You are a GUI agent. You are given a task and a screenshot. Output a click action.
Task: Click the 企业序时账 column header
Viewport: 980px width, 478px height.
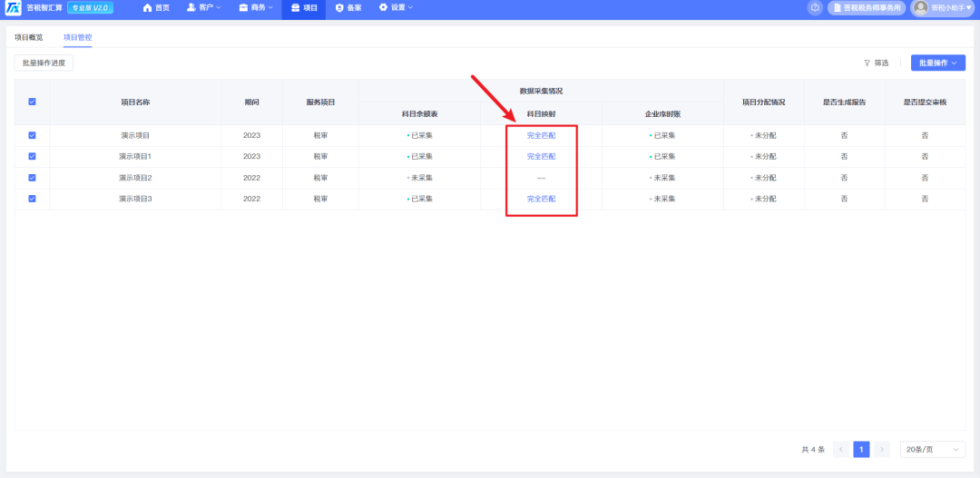(663, 113)
